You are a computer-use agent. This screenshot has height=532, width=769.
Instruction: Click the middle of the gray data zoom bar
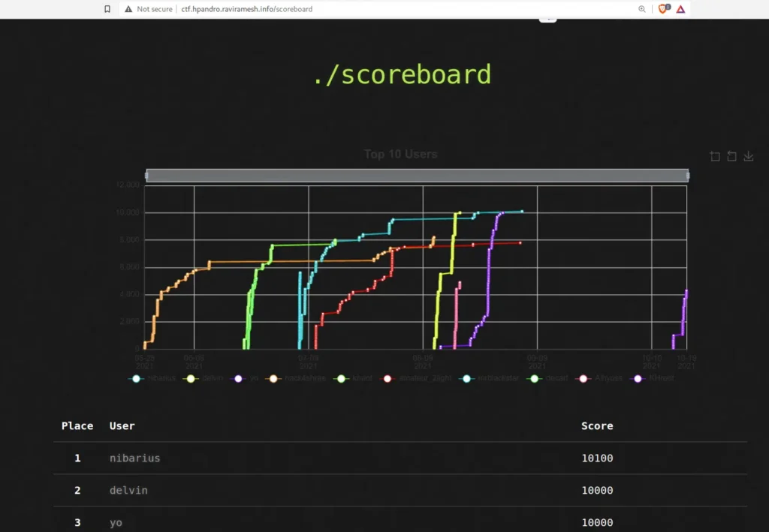tap(417, 176)
